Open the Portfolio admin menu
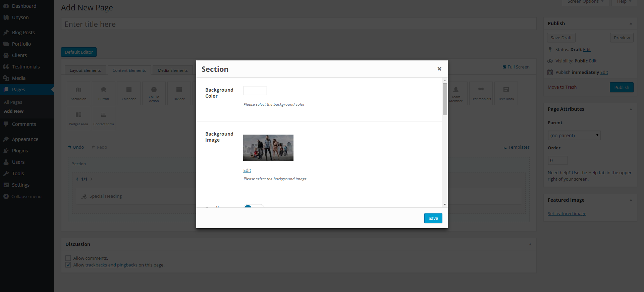This screenshot has width=644, height=292. click(27, 44)
